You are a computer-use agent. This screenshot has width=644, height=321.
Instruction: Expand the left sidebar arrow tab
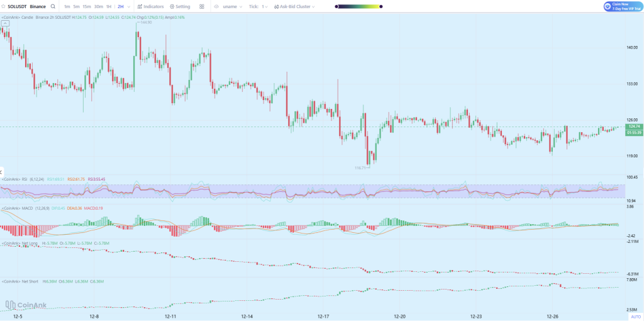2,171
